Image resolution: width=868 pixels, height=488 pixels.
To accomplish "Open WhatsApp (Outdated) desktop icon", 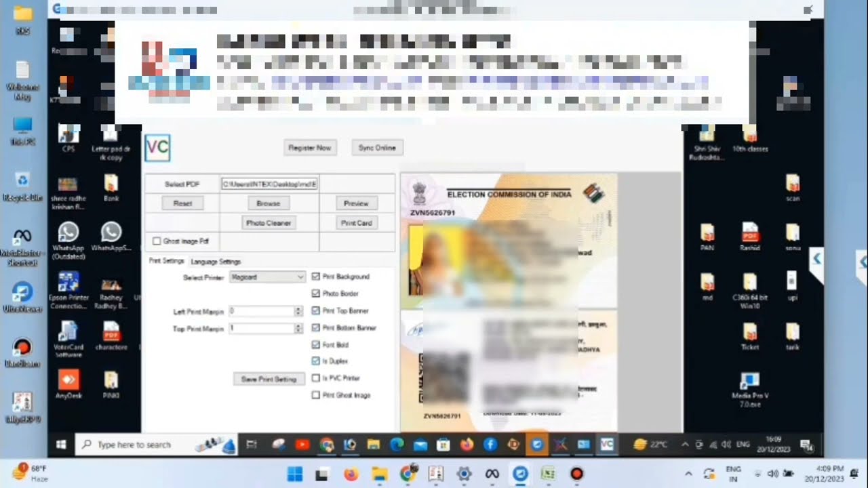I will (68, 241).
